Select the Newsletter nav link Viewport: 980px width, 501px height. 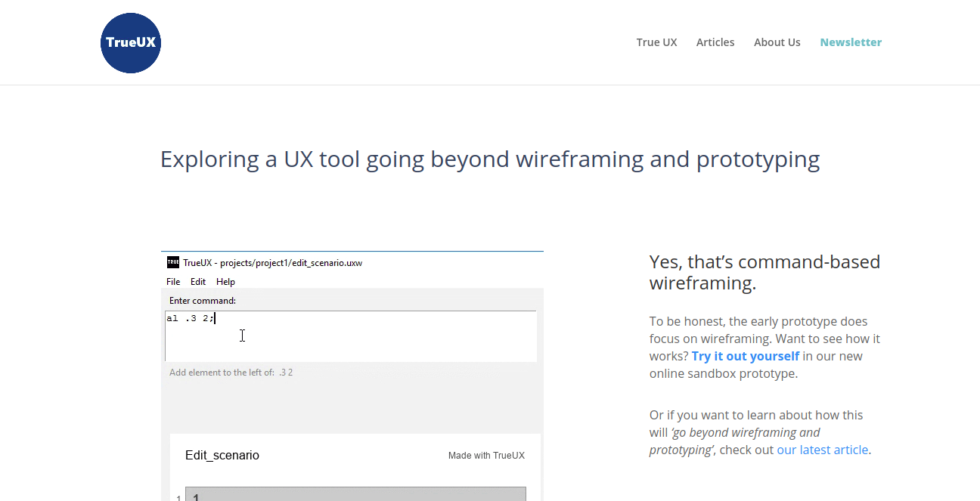coord(851,42)
